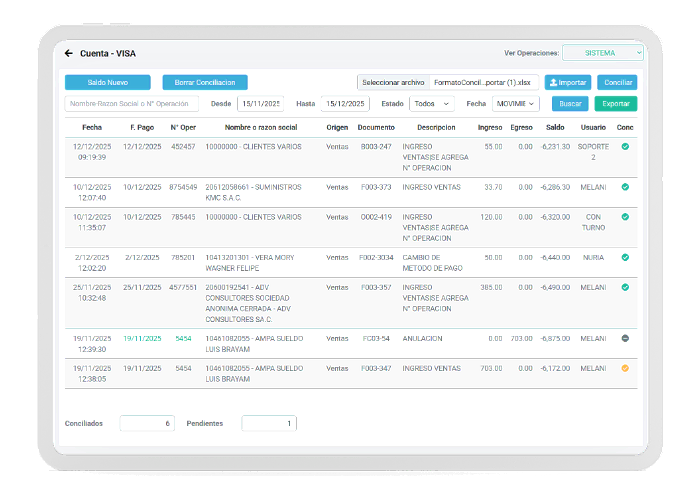This screenshot has width=700, height=500.
Task: Click operation number 8754549
Action: (183, 187)
